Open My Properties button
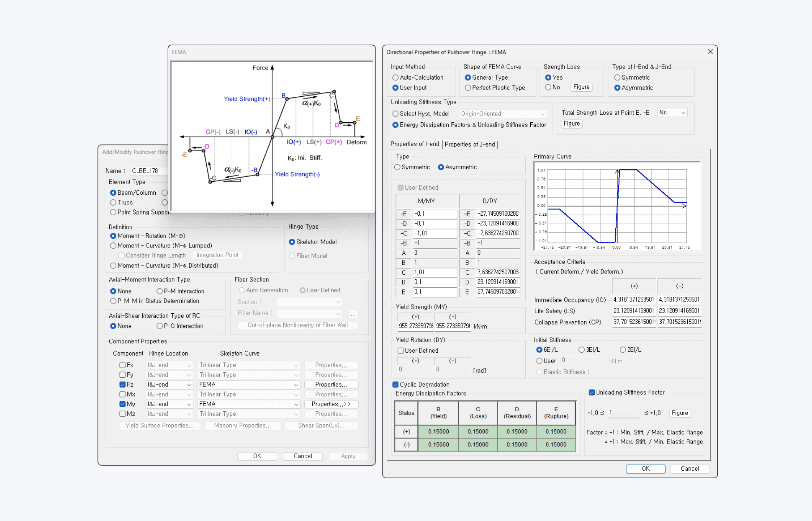This screenshot has width=812, height=521. click(331, 404)
